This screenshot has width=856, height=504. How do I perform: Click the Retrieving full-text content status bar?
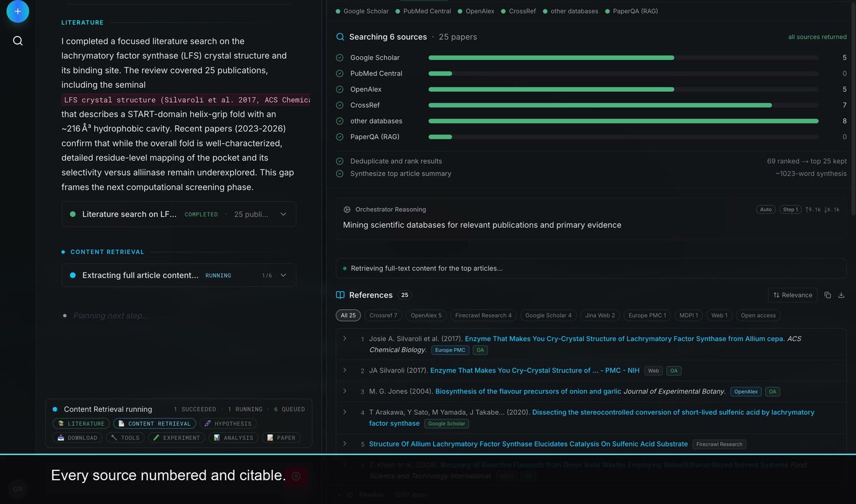pyautogui.click(x=591, y=268)
